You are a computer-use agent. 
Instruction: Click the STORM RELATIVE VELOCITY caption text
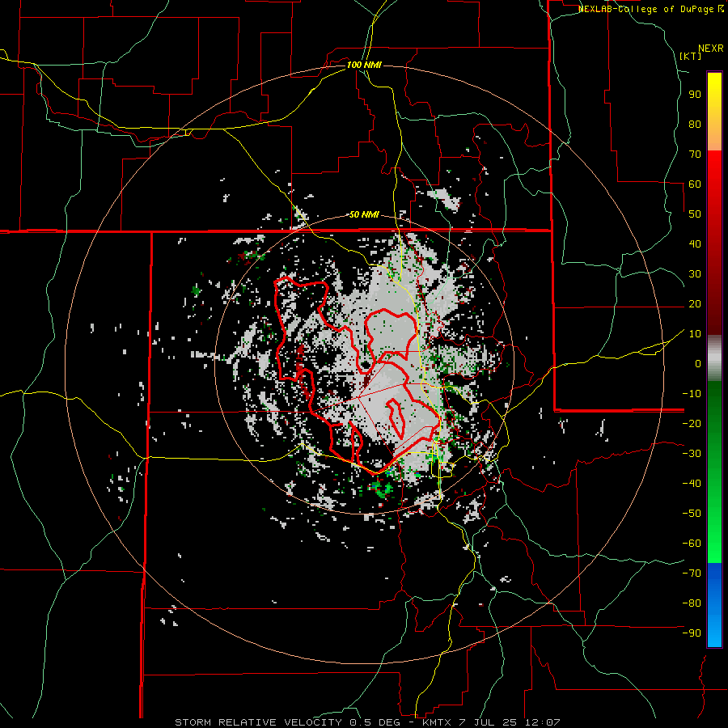tap(258, 722)
